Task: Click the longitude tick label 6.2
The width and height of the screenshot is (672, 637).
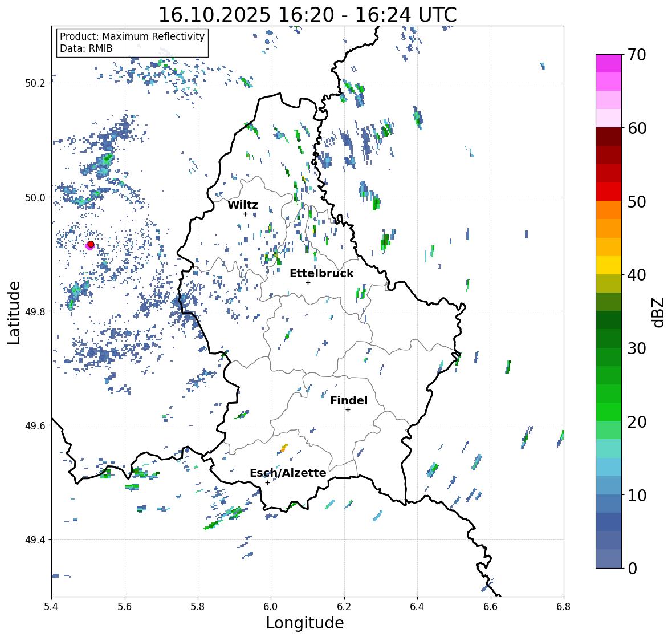Action: point(344,607)
